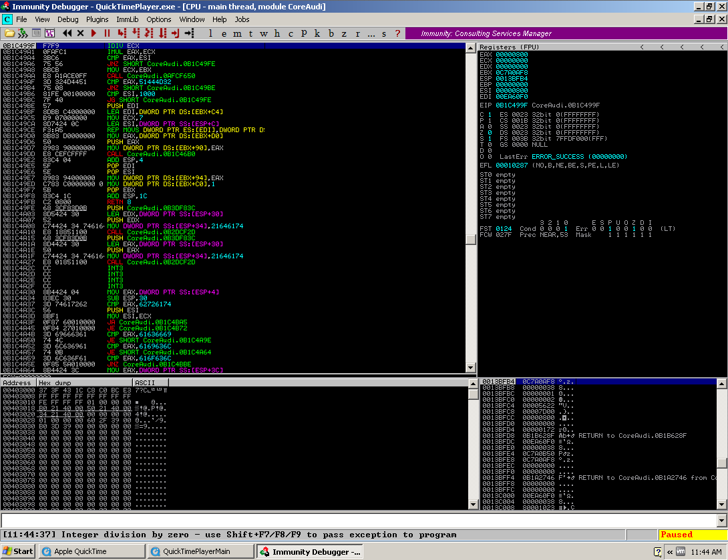Click the hex dump pane scroll down arrow
Viewport: 728px width, 560px height.
[x=474, y=505]
